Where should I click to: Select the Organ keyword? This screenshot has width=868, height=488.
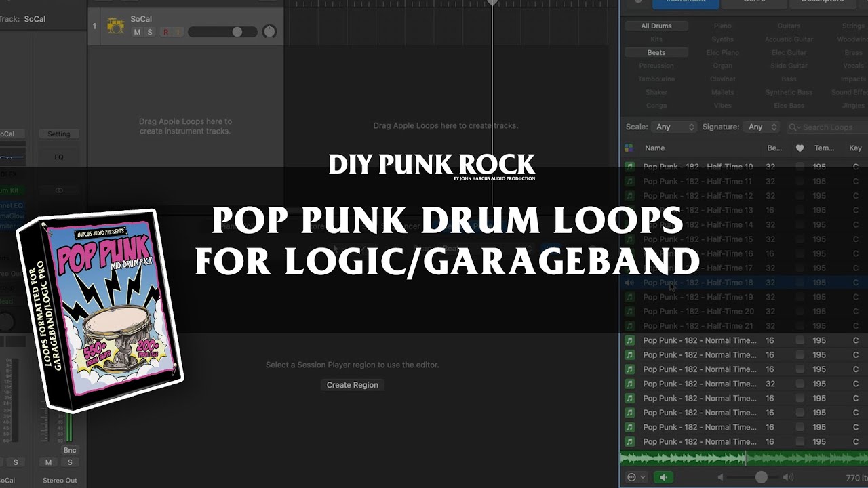point(723,66)
